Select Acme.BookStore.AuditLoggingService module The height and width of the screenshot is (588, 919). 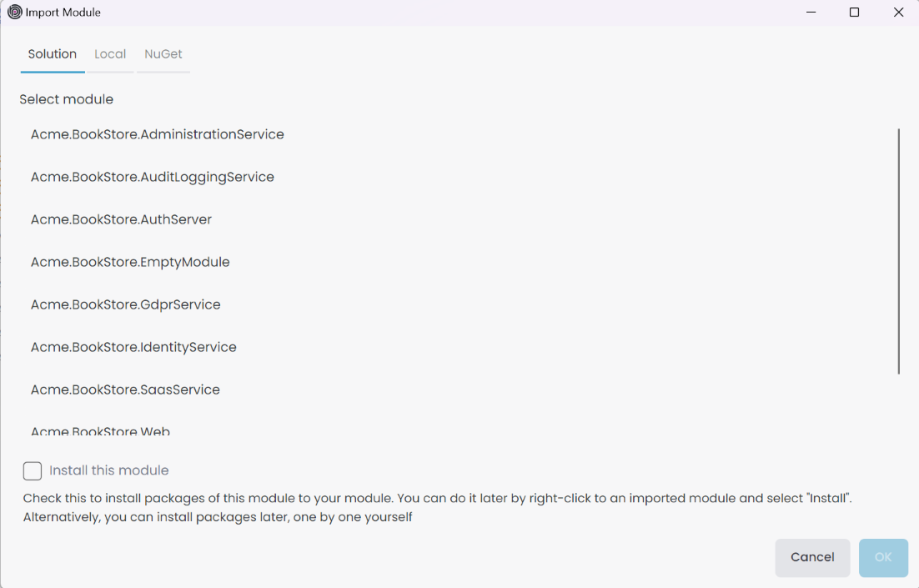point(152,177)
